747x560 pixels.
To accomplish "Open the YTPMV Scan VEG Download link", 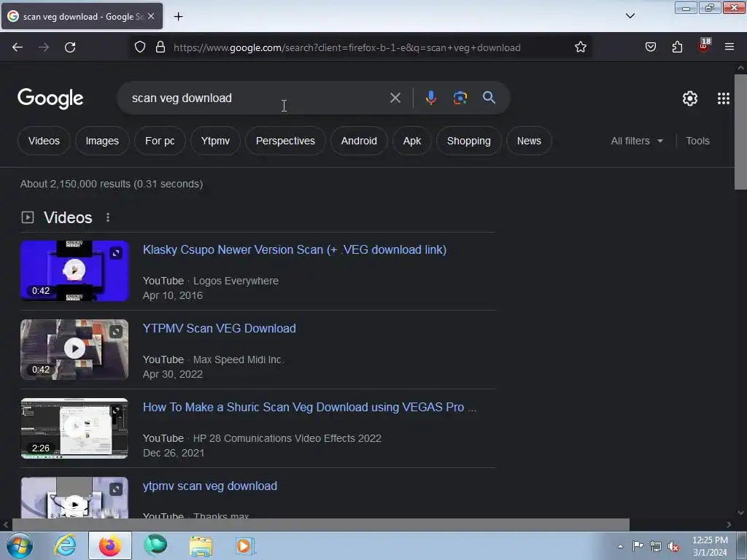I will pos(219,328).
